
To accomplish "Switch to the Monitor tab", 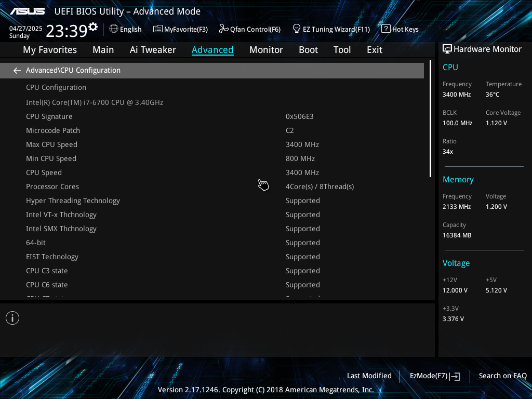I will [267, 50].
